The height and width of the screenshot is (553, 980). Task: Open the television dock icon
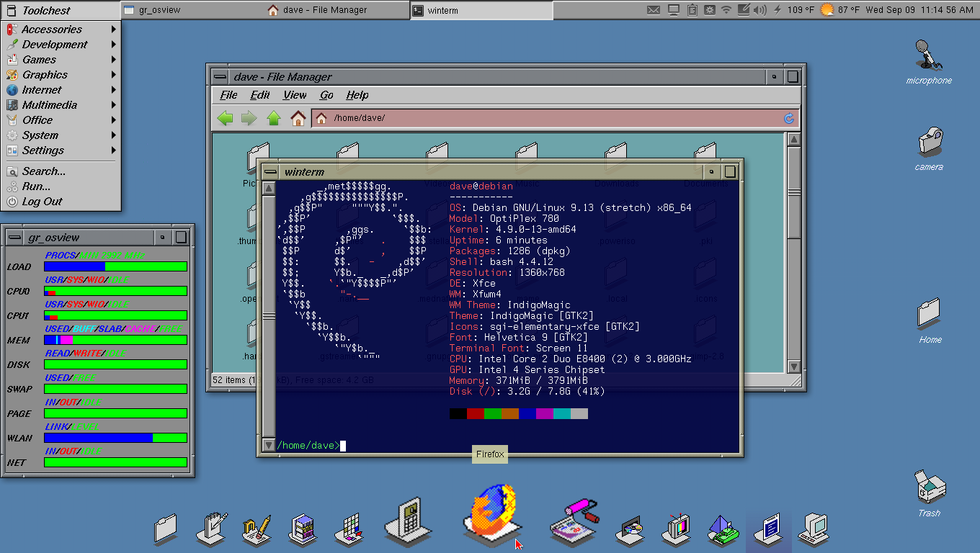click(x=677, y=529)
